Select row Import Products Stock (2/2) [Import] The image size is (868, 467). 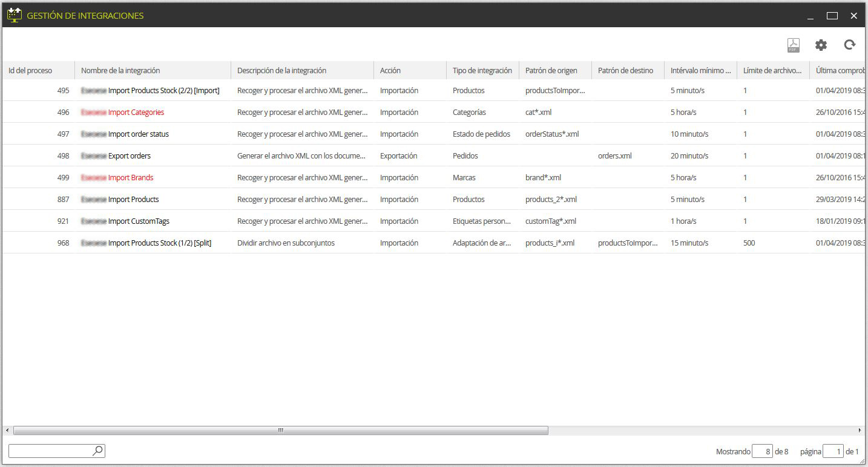click(433, 90)
